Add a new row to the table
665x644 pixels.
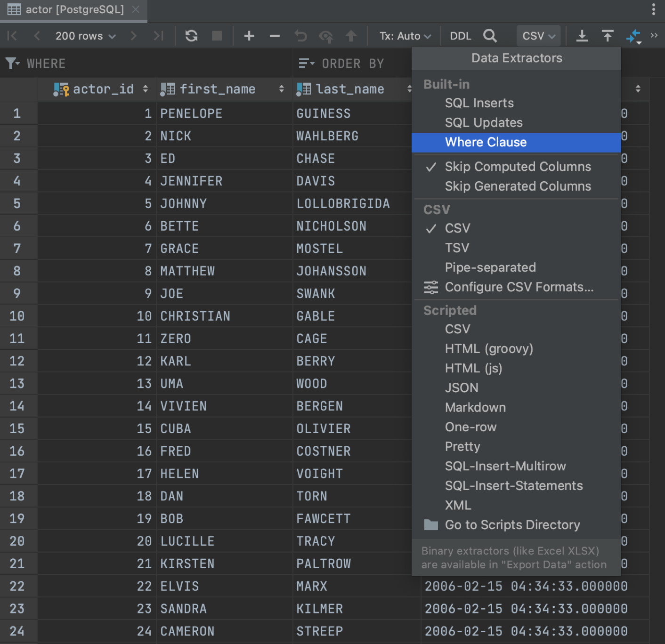coord(249,35)
